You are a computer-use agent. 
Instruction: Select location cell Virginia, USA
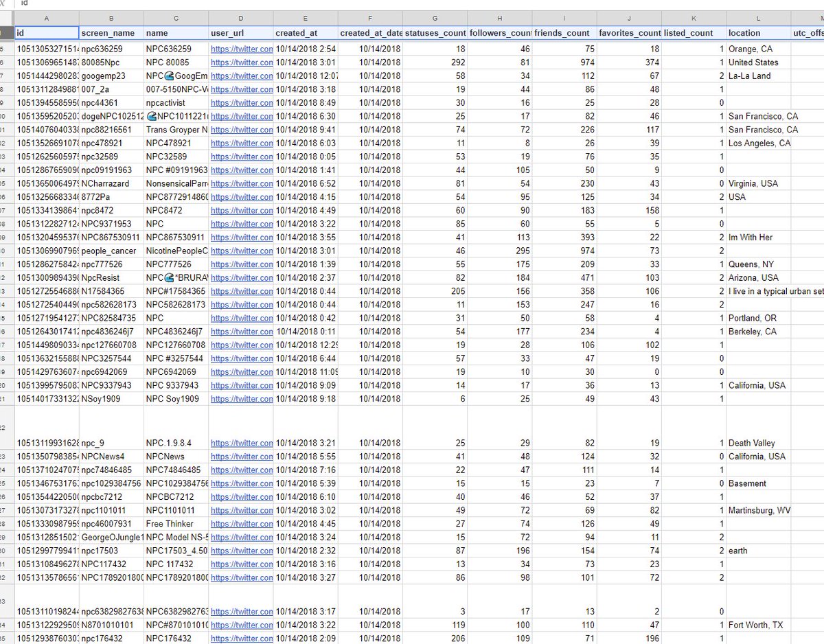click(x=759, y=183)
